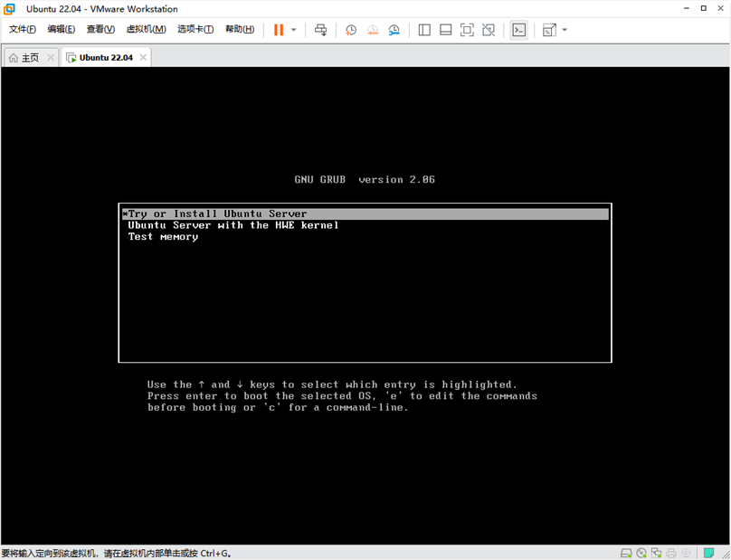Click the network adapter status icon
Viewport: 731px width, 560px height.
(657, 553)
